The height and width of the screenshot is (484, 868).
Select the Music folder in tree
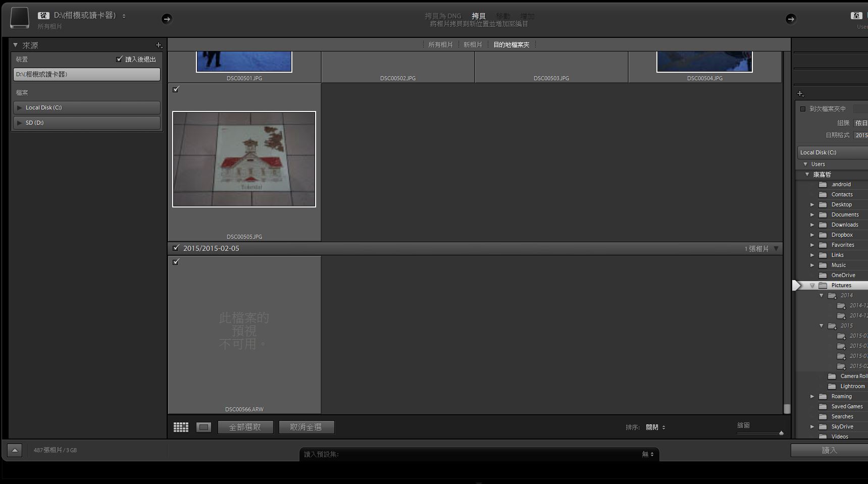[838, 265]
